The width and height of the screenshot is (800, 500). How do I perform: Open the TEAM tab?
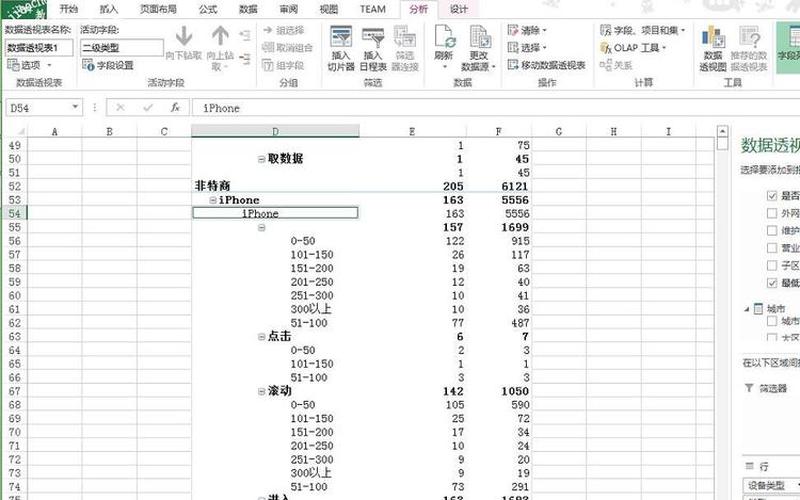coord(372,9)
